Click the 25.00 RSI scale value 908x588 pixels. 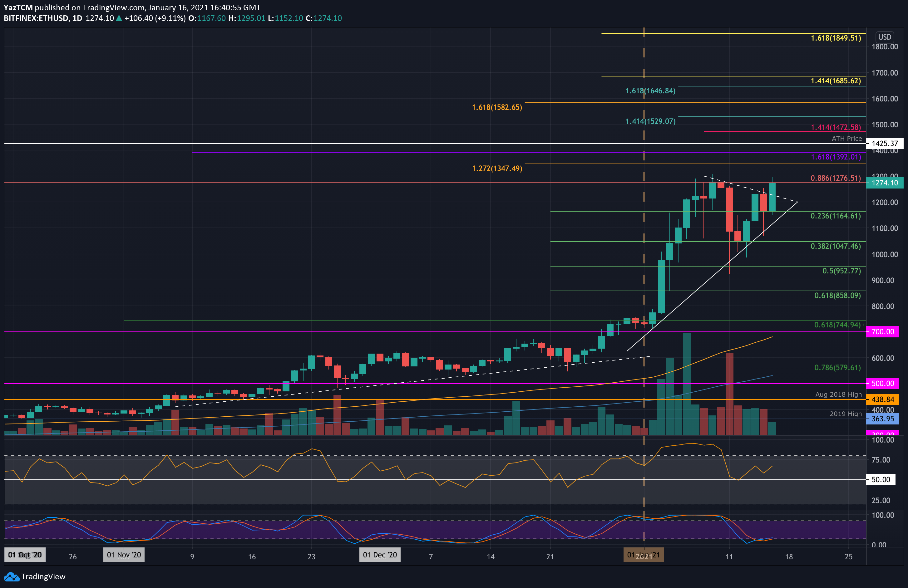[x=881, y=500]
